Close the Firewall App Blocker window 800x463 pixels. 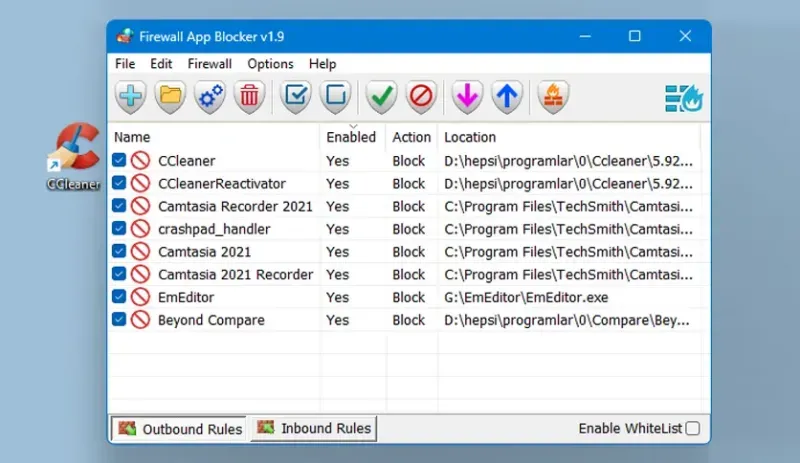(x=685, y=36)
